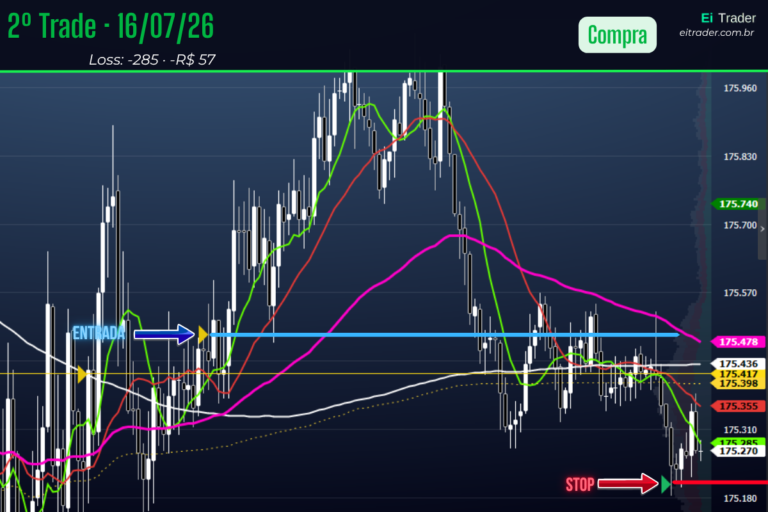768x512 pixels.
Task: Expand the chevron on the right price scale edge
Action: (762, 229)
